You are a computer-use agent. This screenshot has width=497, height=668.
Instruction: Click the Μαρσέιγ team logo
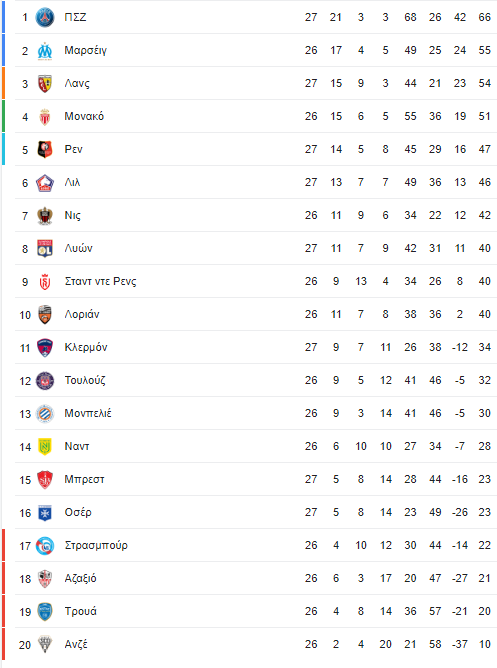pyautogui.click(x=45, y=51)
